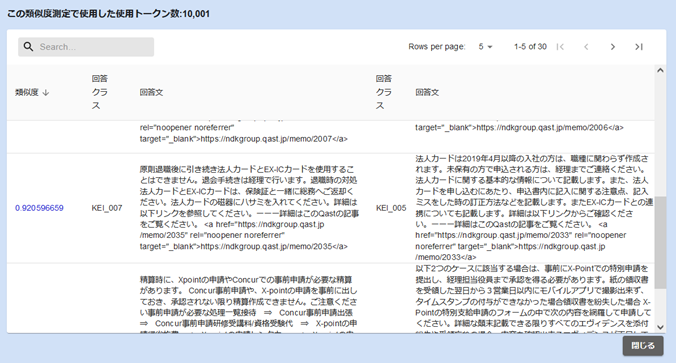Image resolution: width=676 pixels, height=363 pixels.
Task: Click the search magnifier icon
Action: click(x=28, y=47)
